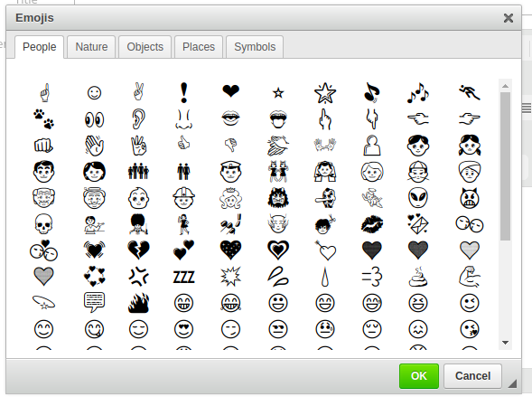Select the pile of poo emoji
Screen dimensions: 532x406
[418, 277]
